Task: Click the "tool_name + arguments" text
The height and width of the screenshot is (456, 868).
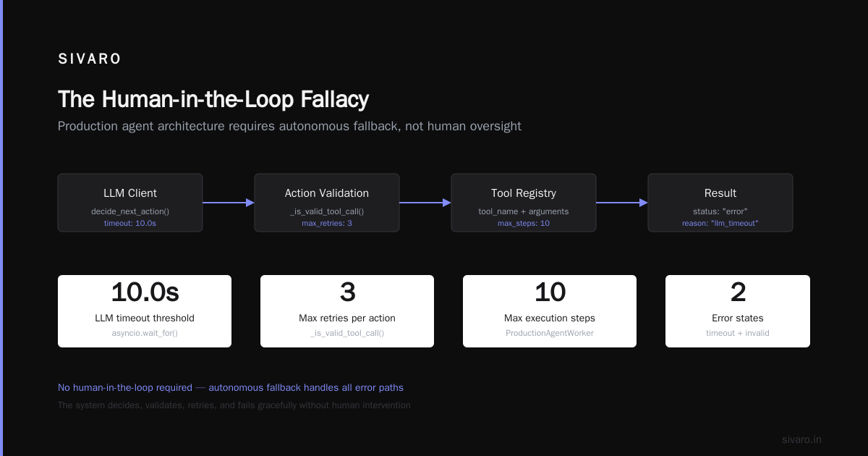Action: tap(524, 211)
